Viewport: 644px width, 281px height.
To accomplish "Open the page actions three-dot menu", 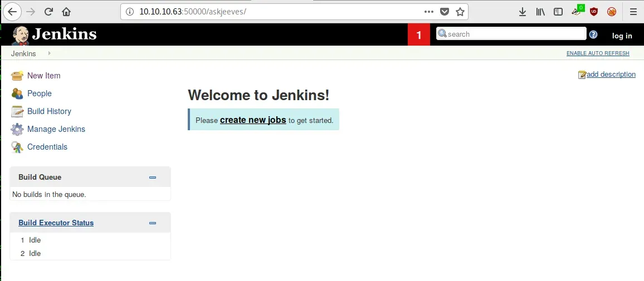I will pyautogui.click(x=428, y=12).
